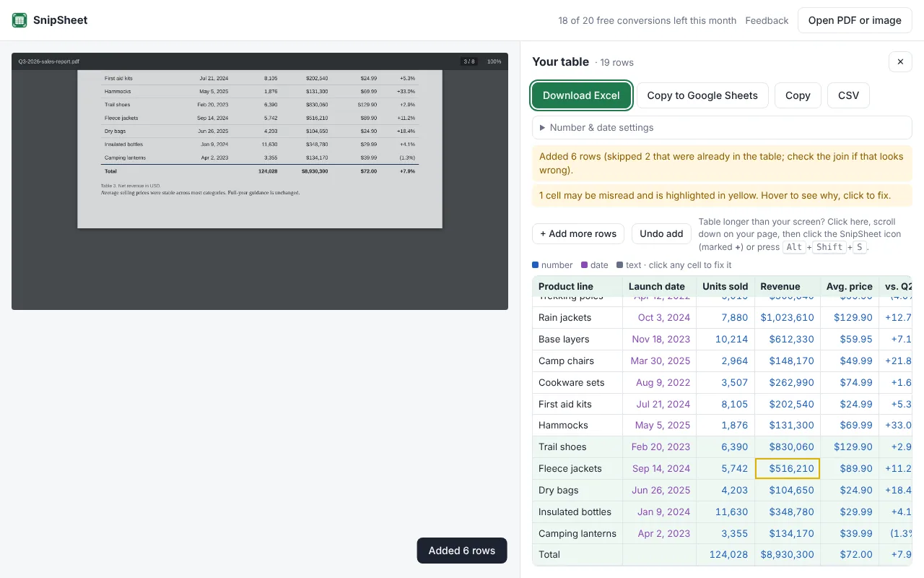Viewport: 924px width, 578px height.
Task: Click the Added 6 rows toast
Action: [x=462, y=551]
